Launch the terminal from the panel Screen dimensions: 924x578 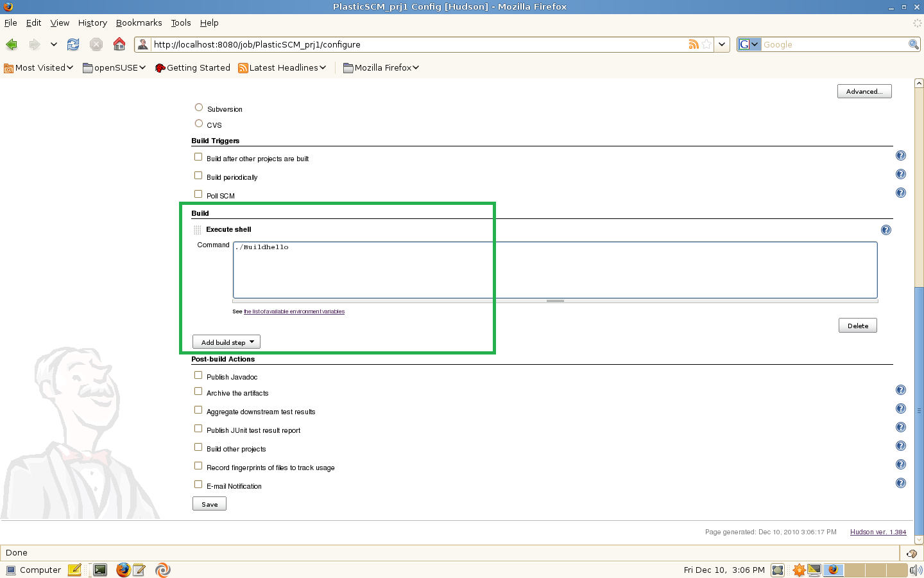pos(100,570)
